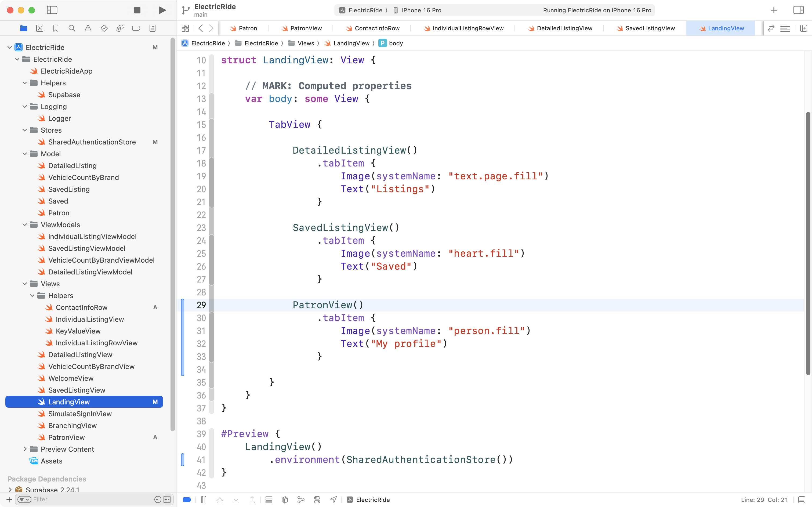Viewport: 812px width, 507px height.
Task: Open the Source Control navigator
Action: (39, 28)
